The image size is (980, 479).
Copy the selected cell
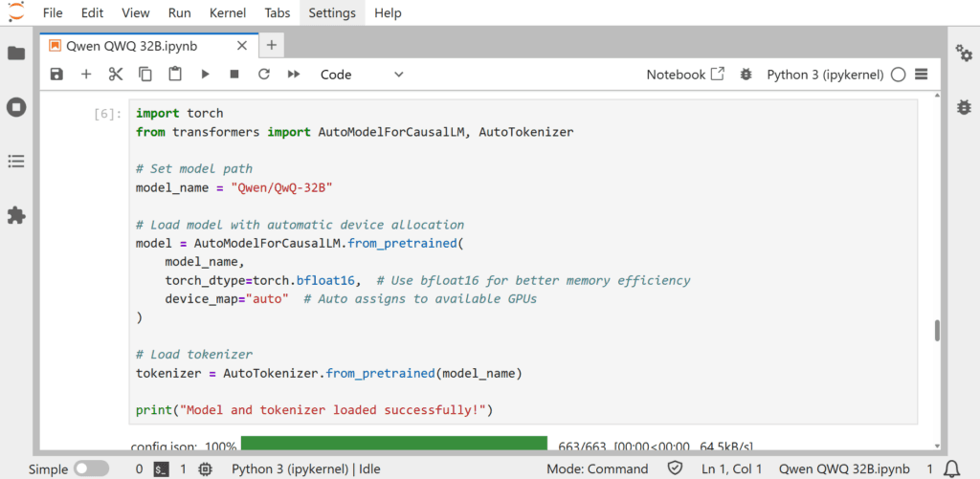[145, 75]
